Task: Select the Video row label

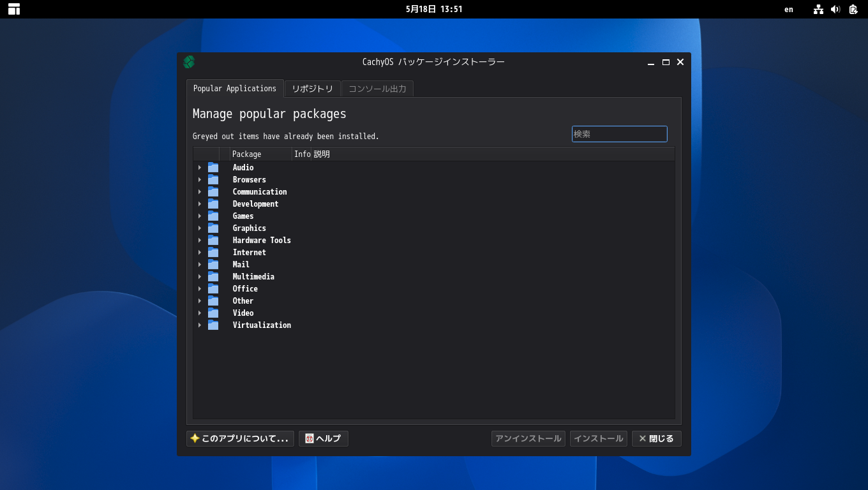Action: [x=243, y=313]
